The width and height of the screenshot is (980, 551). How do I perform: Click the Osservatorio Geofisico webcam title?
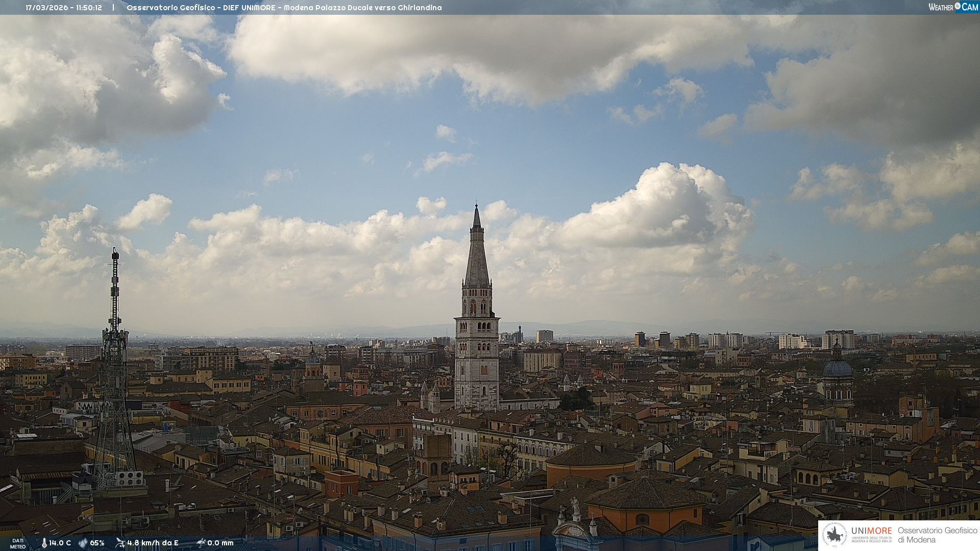coord(284,8)
